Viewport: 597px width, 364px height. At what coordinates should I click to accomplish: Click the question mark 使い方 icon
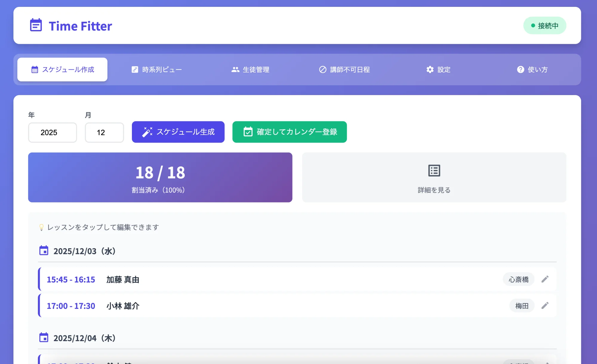coord(520,69)
